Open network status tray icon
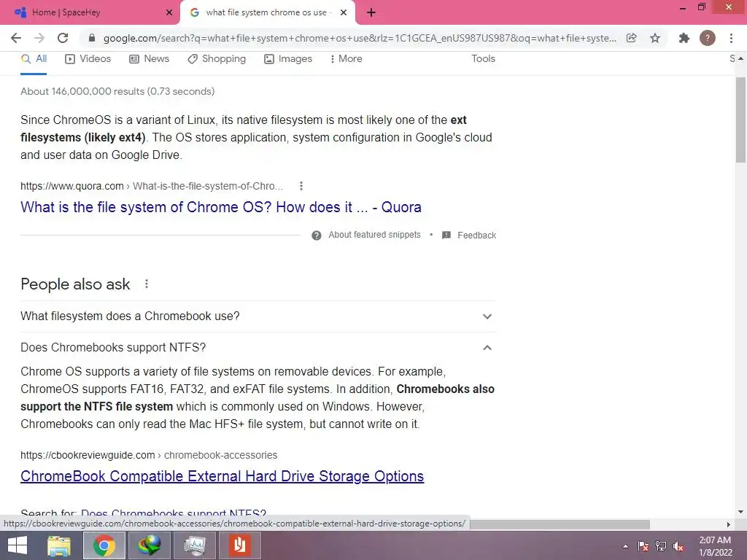This screenshot has height=560, width=747. click(661, 546)
